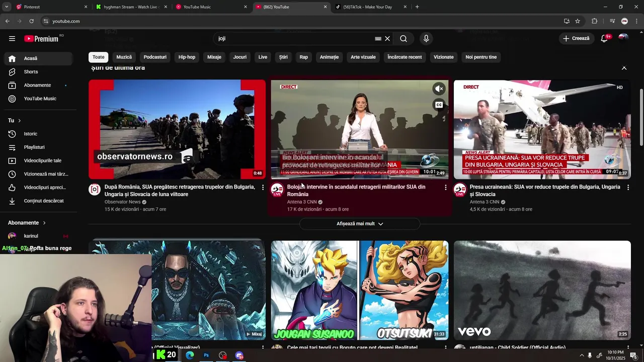This screenshot has height=362, width=644.
Task: Select the Arte vizuale filter chip
Action: [x=363, y=57]
